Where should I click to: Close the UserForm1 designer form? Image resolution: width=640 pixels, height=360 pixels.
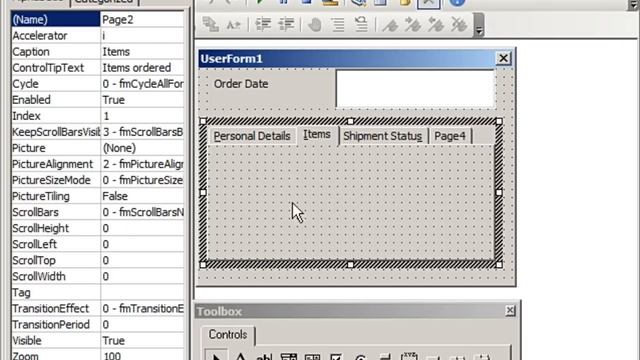click(x=503, y=58)
